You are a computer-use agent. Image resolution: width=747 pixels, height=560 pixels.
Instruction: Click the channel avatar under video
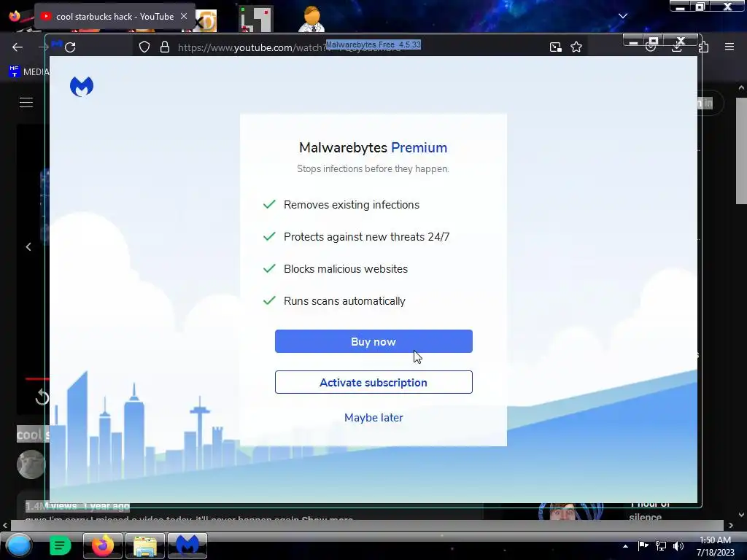coord(31,464)
